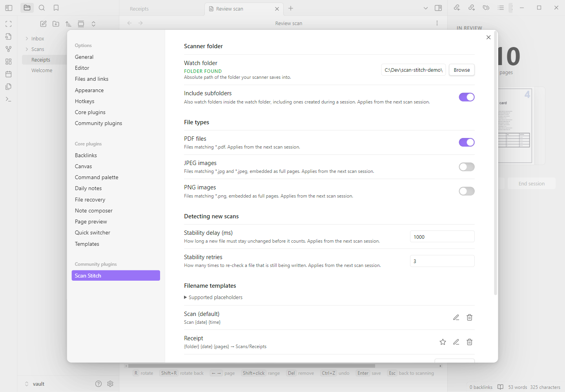Viewport: 565px width, 392px height.
Task: Click the help question mark icon
Action: tap(98, 384)
